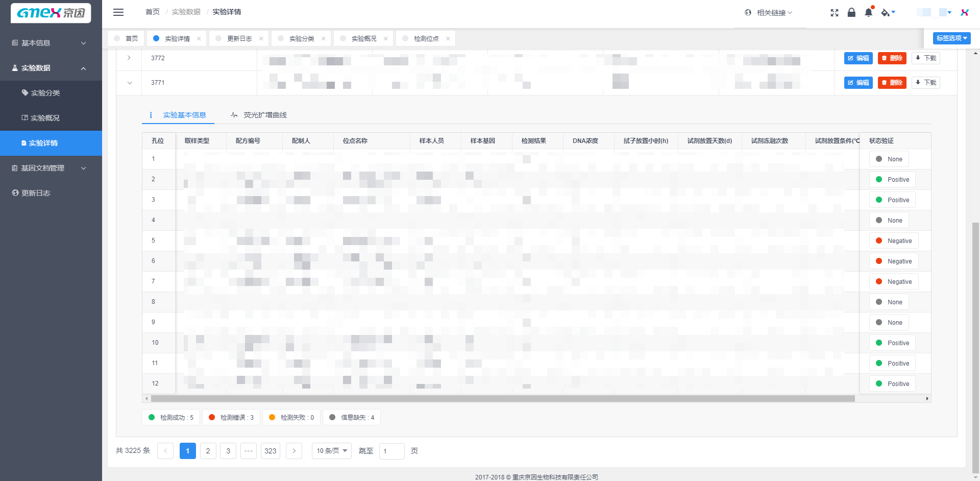This screenshot has height=481, width=980.
Task: Open 相关链接 dropdown
Action: pyautogui.click(x=768, y=13)
